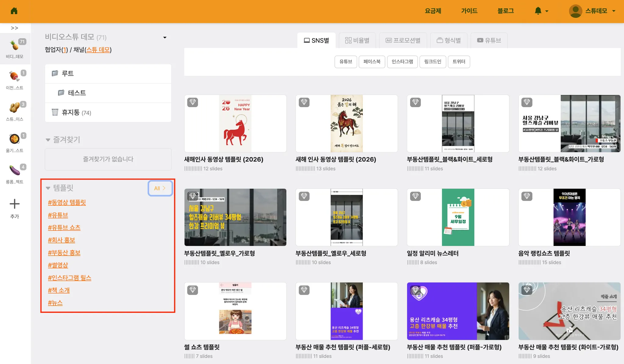Switch to the 비율별 tab
The height and width of the screenshot is (364, 624).
tap(357, 40)
